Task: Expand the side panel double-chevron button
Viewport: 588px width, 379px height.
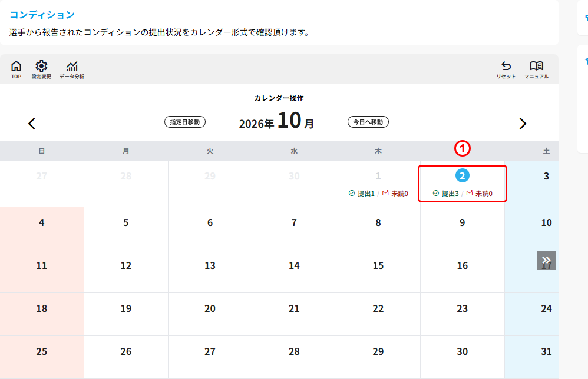Action: click(547, 260)
